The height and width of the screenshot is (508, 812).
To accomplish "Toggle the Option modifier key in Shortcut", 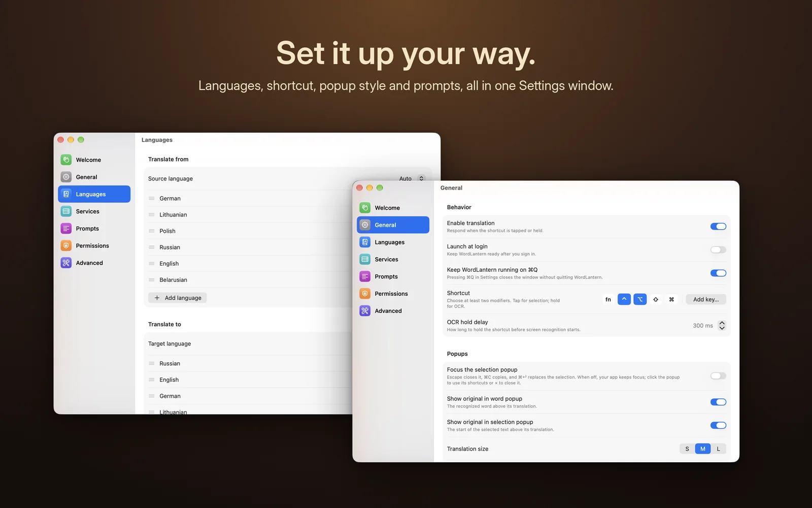I will click(x=640, y=300).
